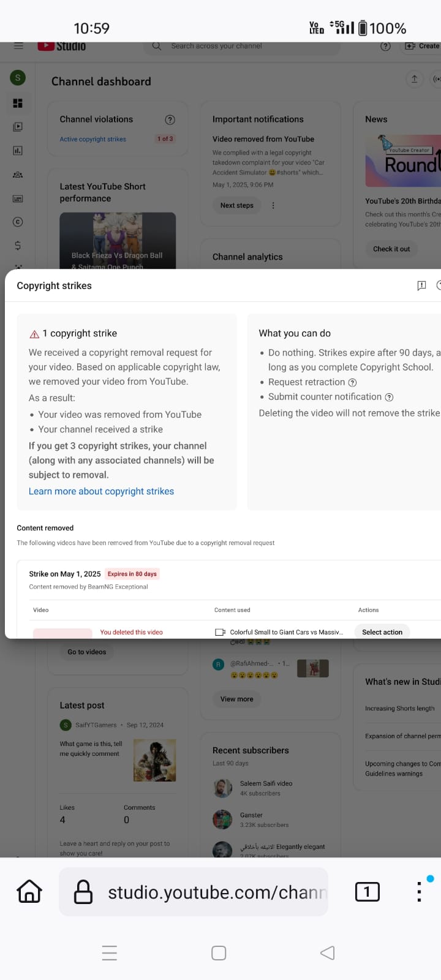Open the comment video thumbnail near @RafiAhmed
441x980 pixels.
313,668
